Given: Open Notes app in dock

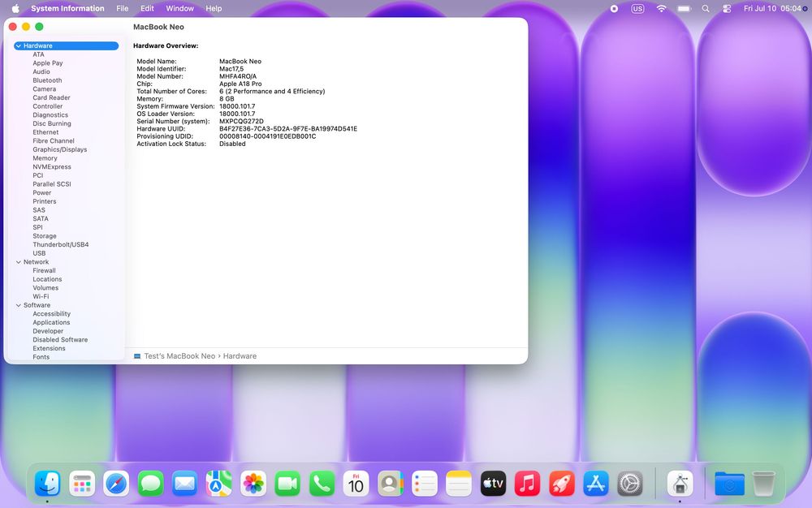Looking at the screenshot, I should click(x=459, y=484).
